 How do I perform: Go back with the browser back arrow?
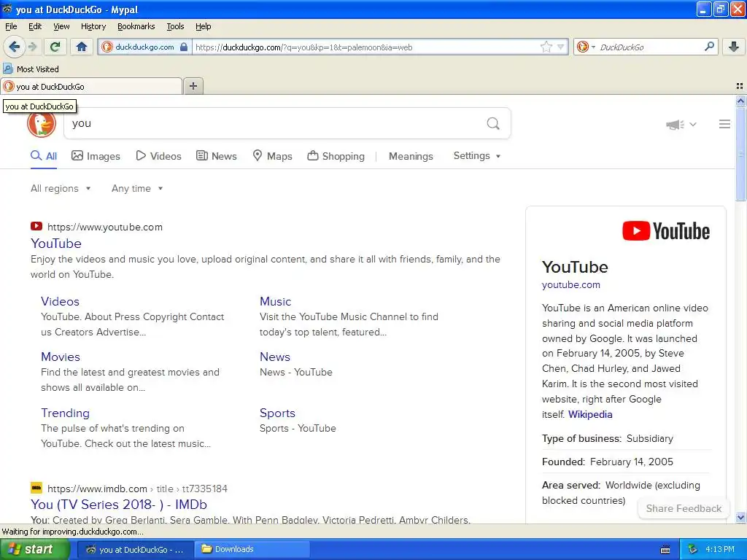pyautogui.click(x=14, y=47)
